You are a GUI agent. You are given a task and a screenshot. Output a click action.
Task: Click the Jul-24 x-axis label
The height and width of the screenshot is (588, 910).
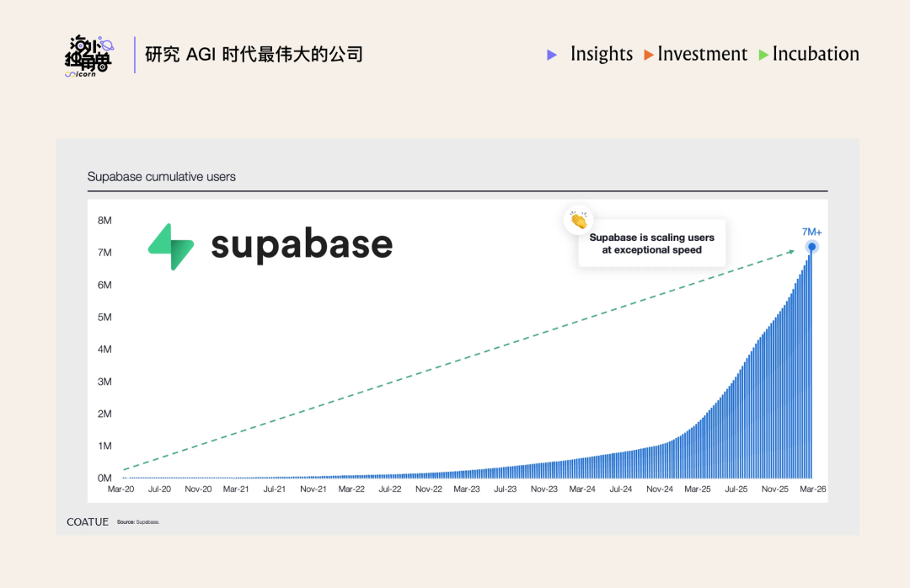(x=620, y=489)
